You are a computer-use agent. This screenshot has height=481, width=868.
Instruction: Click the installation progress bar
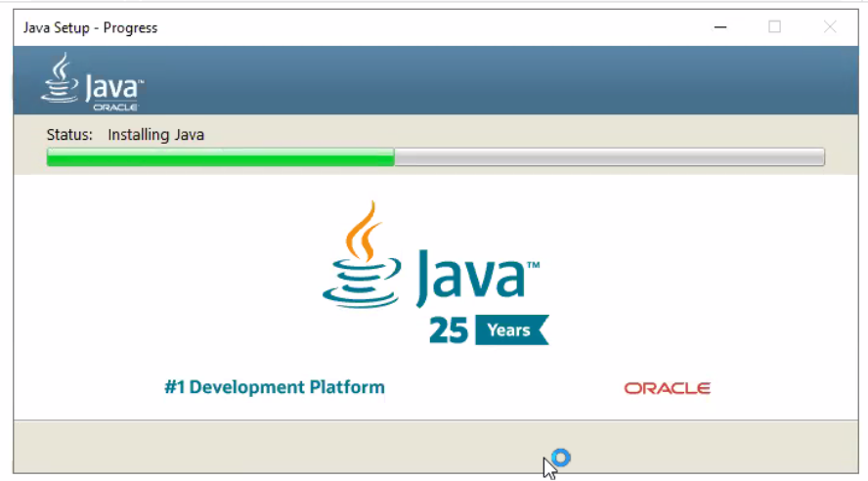click(436, 157)
